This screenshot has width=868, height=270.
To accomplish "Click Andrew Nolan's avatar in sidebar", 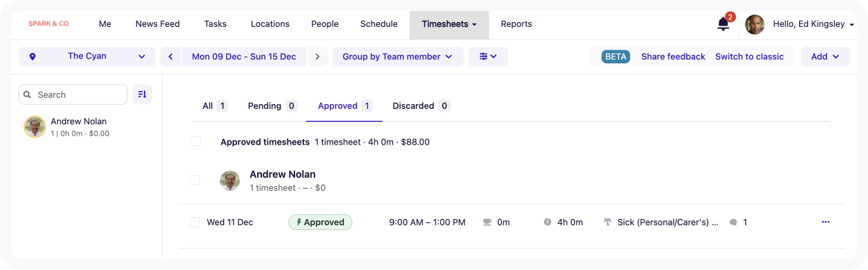I will (x=34, y=127).
